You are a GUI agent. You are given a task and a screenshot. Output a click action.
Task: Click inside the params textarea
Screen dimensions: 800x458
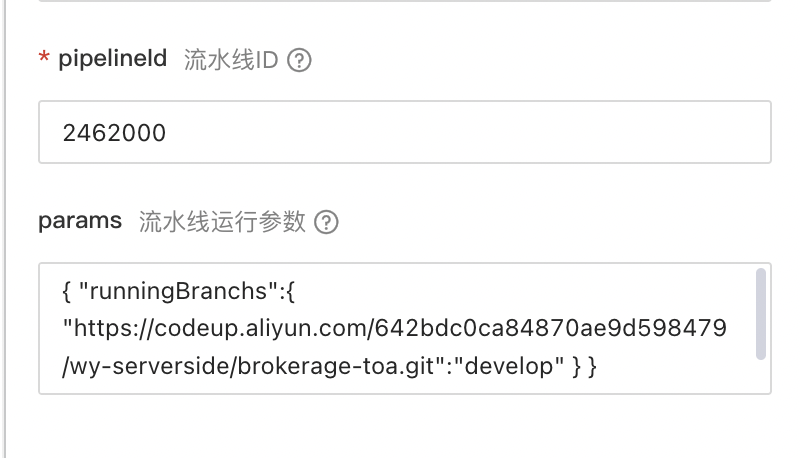click(400, 328)
